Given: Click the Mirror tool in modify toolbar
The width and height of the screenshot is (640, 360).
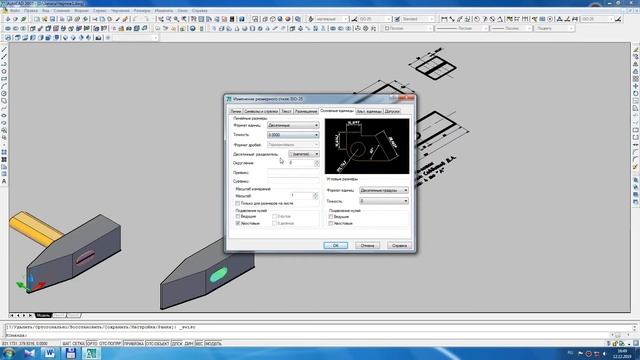Looking at the screenshot, I should (636, 64).
